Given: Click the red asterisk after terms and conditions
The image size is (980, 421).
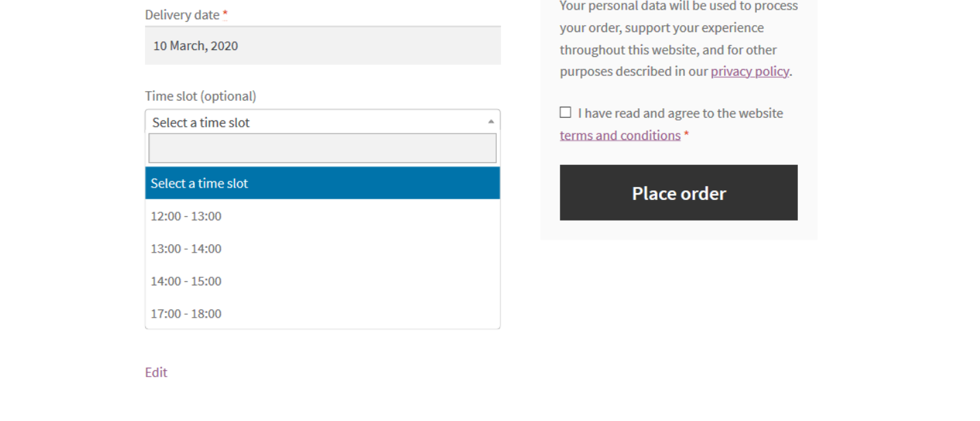Looking at the screenshot, I should [x=686, y=135].
